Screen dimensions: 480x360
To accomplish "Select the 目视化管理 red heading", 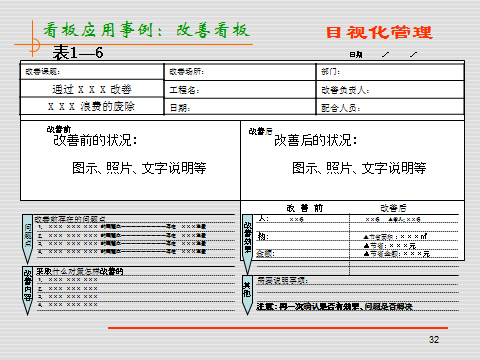I will tap(379, 32).
